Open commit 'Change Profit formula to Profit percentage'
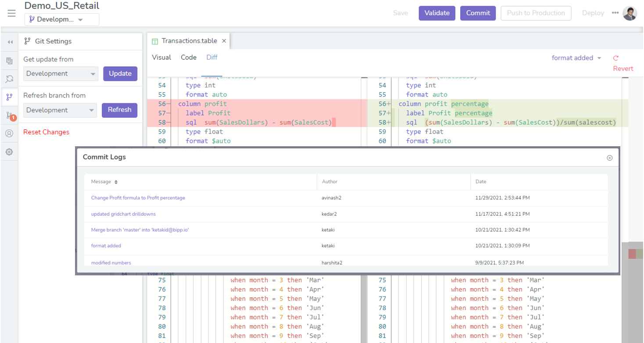Viewport: 644px width, 343px height. [137, 198]
